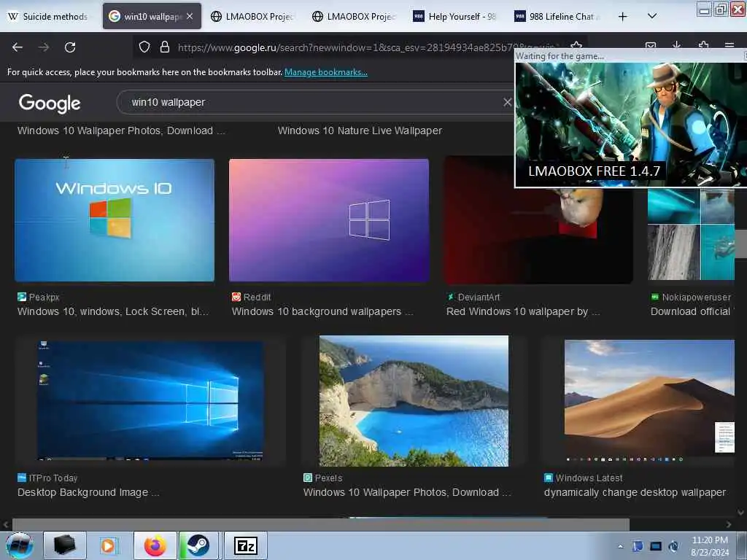Image resolution: width=747 pixels, height=560 pixels.
Task: Click the Steam taskbar icon
Action: [x=198, y=545]
